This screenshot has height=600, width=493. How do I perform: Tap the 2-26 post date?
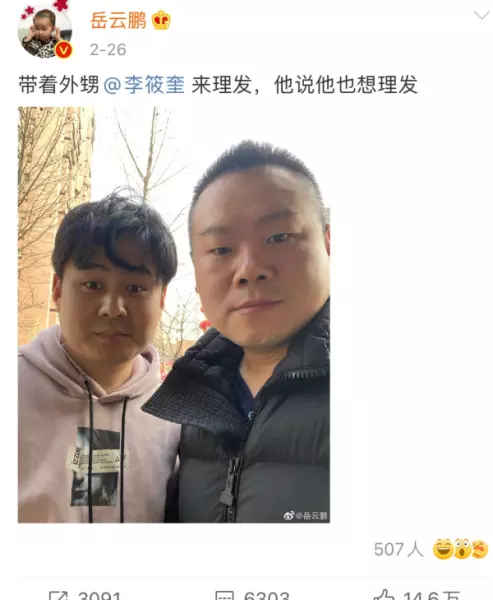tap(108, 49)
